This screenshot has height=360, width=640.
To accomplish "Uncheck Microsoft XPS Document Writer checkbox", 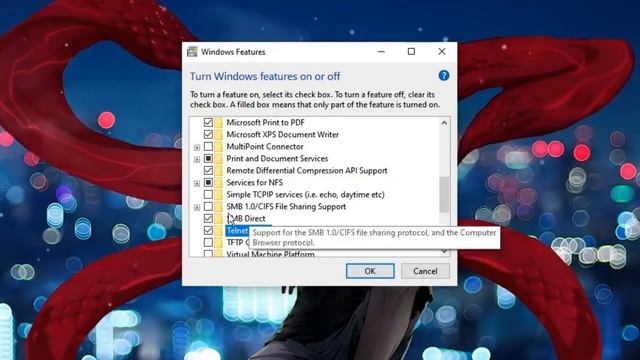I will click(208, 134).
